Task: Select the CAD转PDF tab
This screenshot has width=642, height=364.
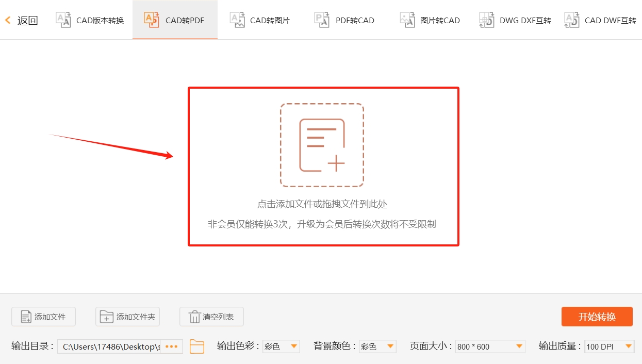Action: coord(175,20)
